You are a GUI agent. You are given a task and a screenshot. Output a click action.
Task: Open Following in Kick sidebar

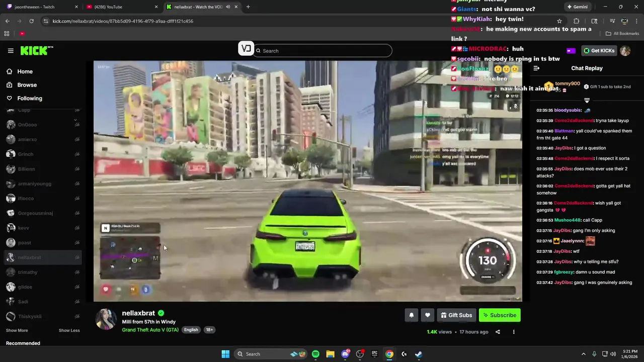(x=30, y=99)
